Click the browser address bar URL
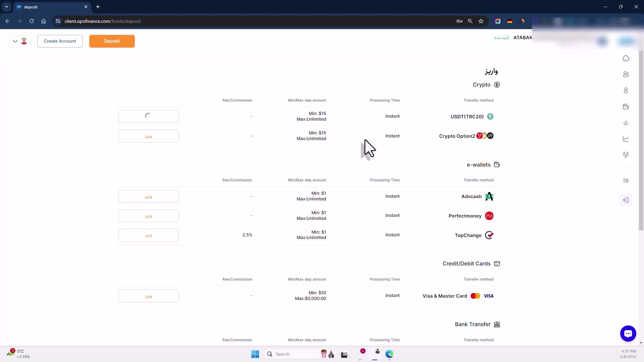The width and height of the screenshot is (644, 362). pos(103,21)
